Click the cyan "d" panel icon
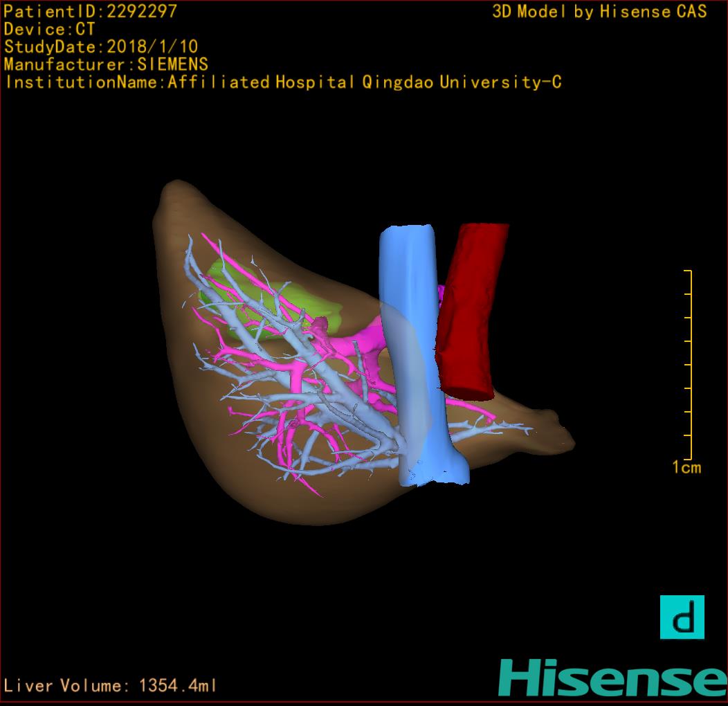Image resolution: width=728 pixels, height=706 pixels. point(682,617)
